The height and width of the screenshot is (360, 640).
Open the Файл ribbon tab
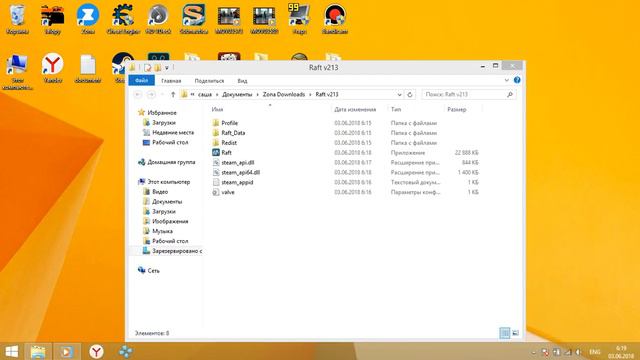click(x=142, y=80)
